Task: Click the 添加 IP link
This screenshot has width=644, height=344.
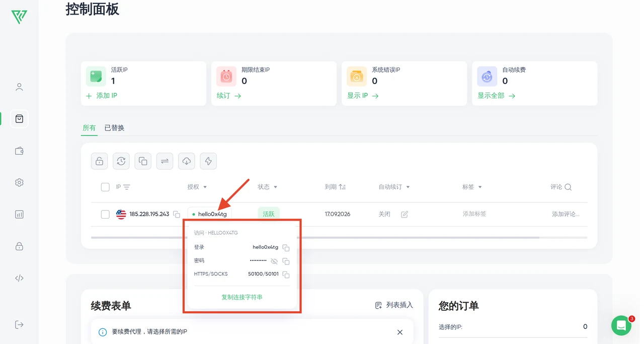Action: tap(102, 96)
